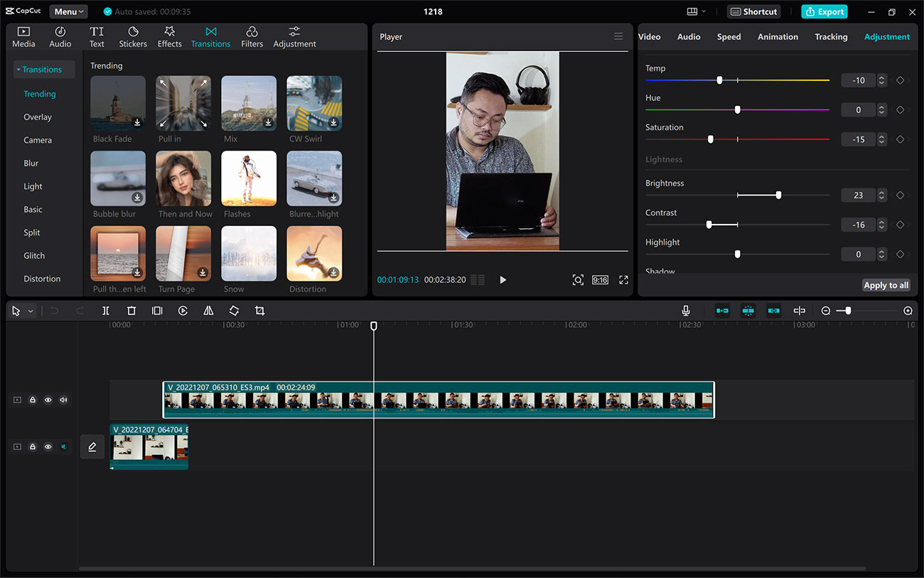The height and width of the screenshot is (578, 924).
Task: Select the Split tool in timeline toolbar
Action: (105, 311)
